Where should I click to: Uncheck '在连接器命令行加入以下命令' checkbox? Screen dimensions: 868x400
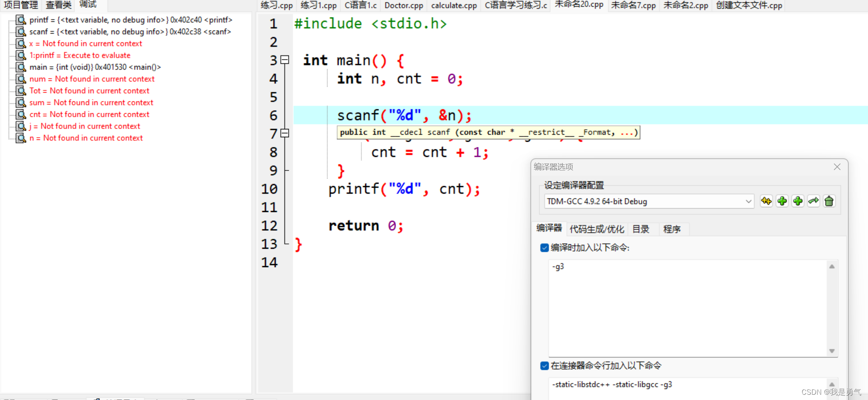pyautogui.click(x=544, y=366)
